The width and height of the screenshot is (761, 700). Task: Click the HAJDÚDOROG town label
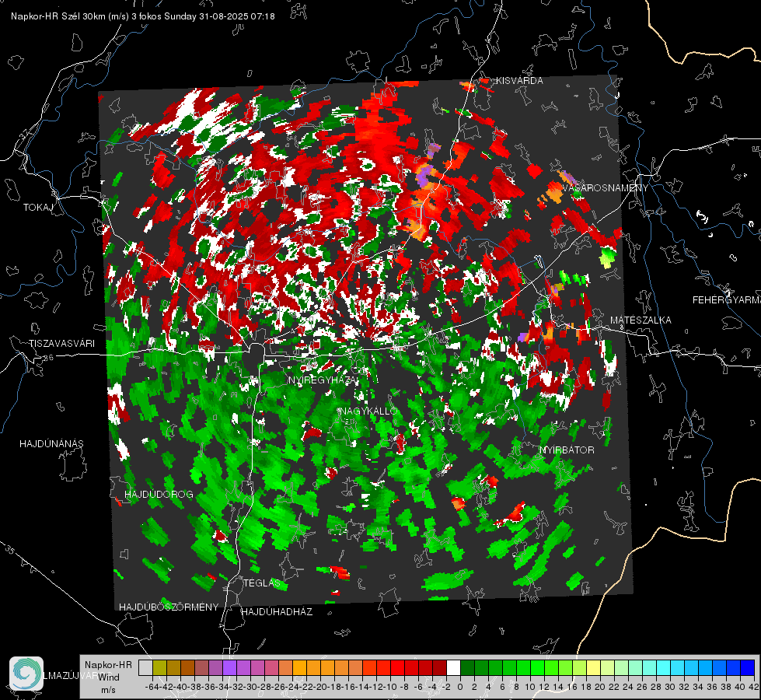(159, 495)
